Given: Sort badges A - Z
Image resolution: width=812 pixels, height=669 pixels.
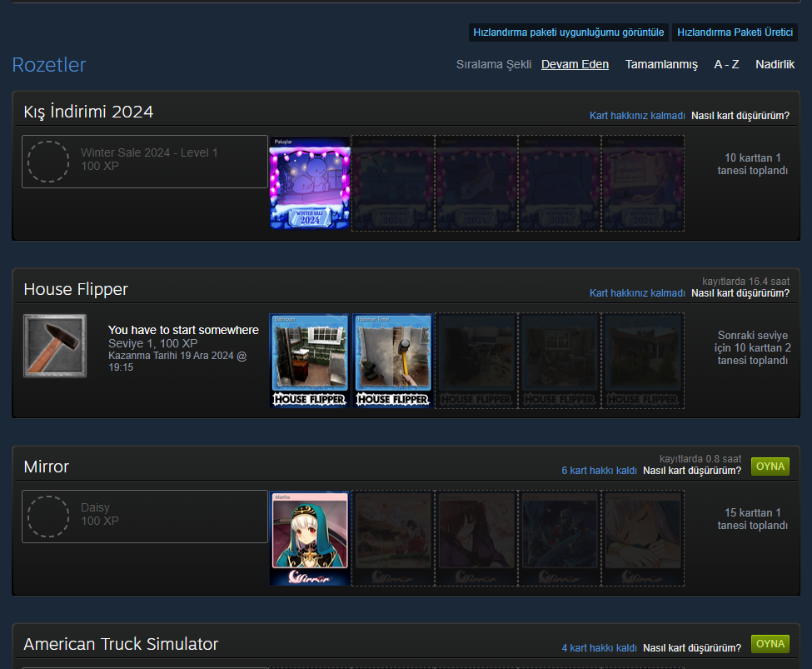Looking at the screenshot, I should (726, 64).
